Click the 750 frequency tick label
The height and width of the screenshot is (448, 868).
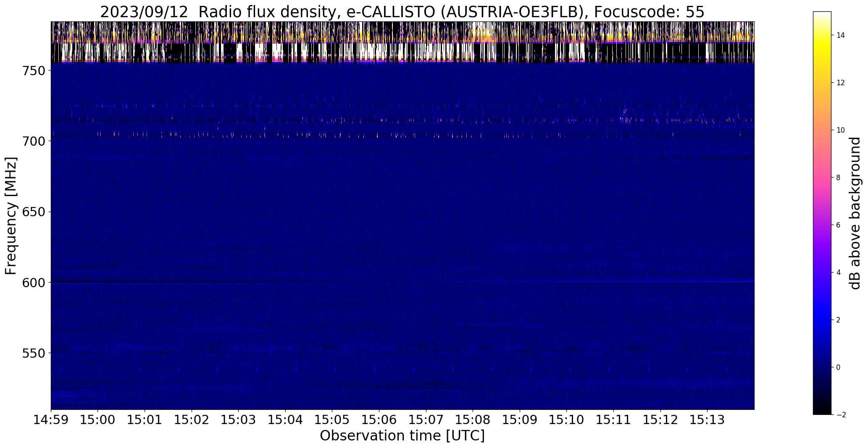[34, 71]
